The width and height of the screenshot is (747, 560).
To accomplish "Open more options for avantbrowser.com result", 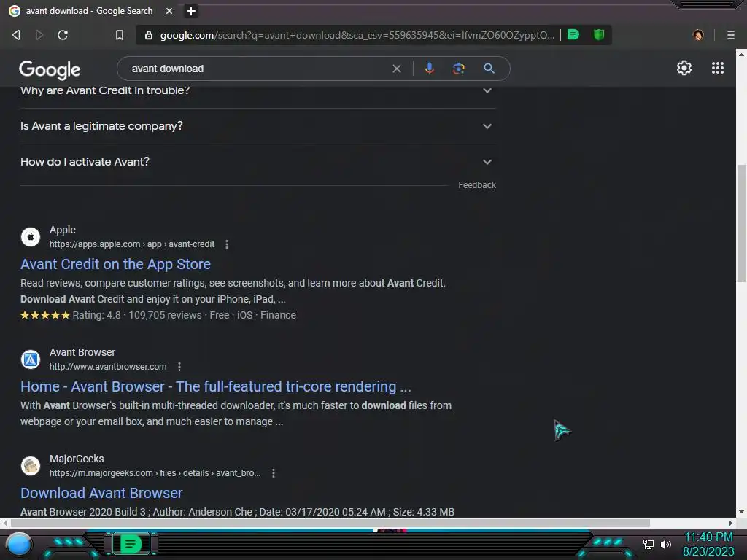I will [x=179, y=367].
